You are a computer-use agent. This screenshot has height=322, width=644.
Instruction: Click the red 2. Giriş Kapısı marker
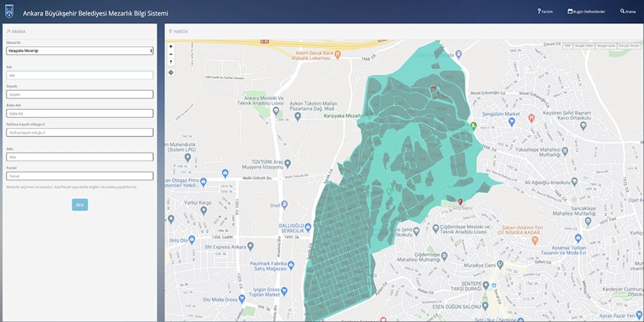tap(460, 202)
